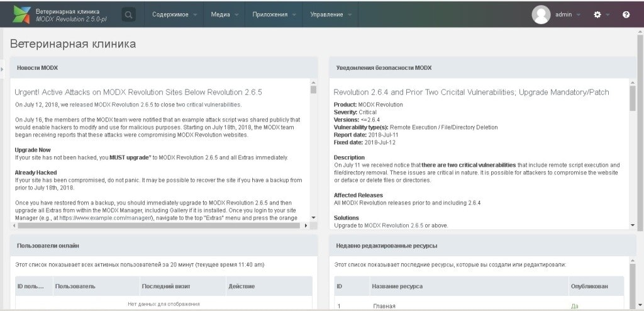This screenshot has height=311, width=644.
Task: Sort by the Название ресурса column header
Action: [x=469, y=286]
